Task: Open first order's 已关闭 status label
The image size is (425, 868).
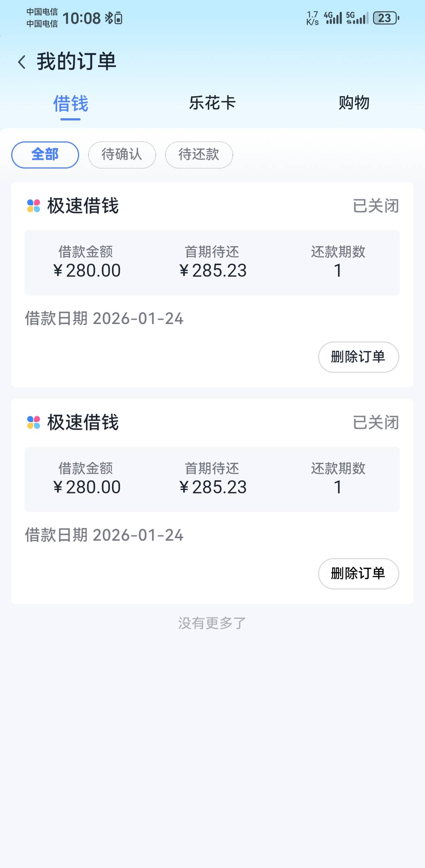Action: tap(376, 206)
